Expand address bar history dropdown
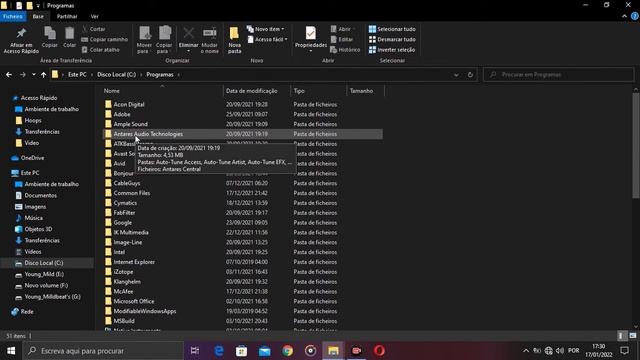The height and width of the screenshot is (360, 640). click(x=456, y=75)
